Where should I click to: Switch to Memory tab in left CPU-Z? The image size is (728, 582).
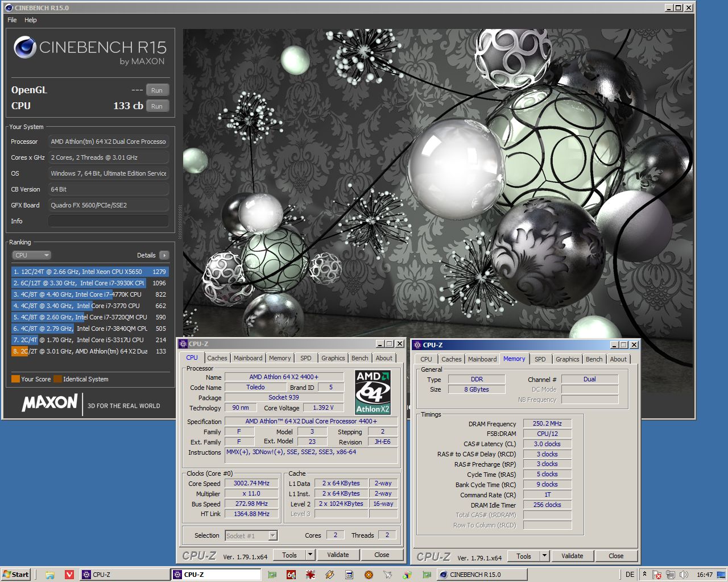coord(280,358)
